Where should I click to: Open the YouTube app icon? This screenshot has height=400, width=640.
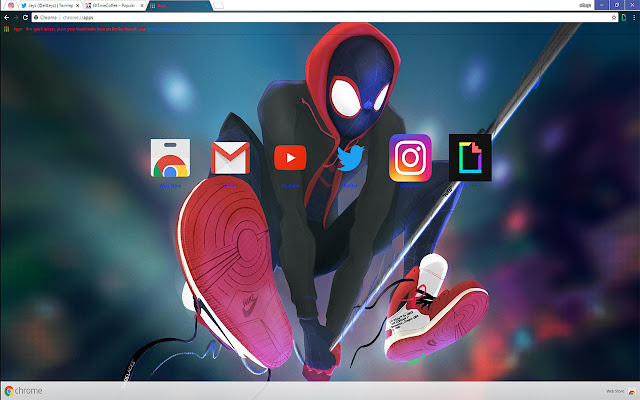(x=290, y=158)
